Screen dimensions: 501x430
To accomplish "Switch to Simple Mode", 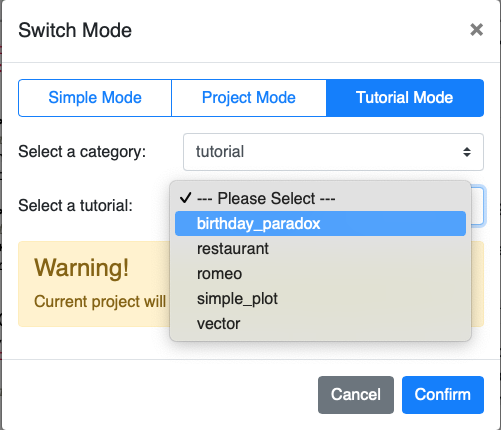I will (95, 98).
